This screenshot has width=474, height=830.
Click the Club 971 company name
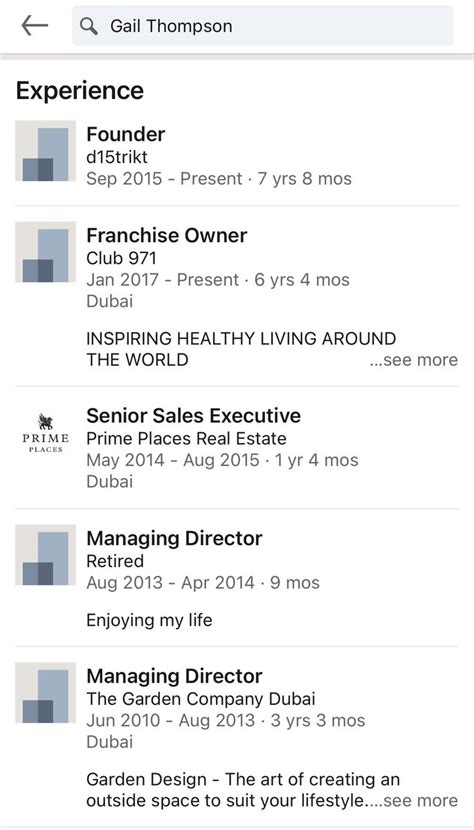(121, 258)
